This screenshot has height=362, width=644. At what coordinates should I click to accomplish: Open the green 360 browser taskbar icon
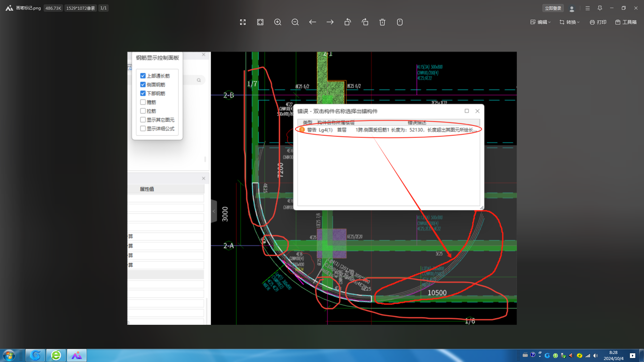tap(56, 355)
